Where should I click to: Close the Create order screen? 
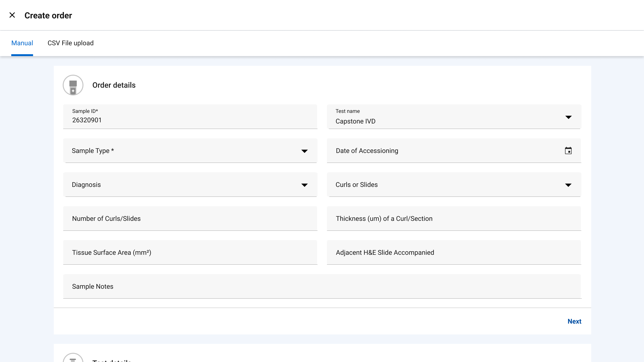(12, 15)
